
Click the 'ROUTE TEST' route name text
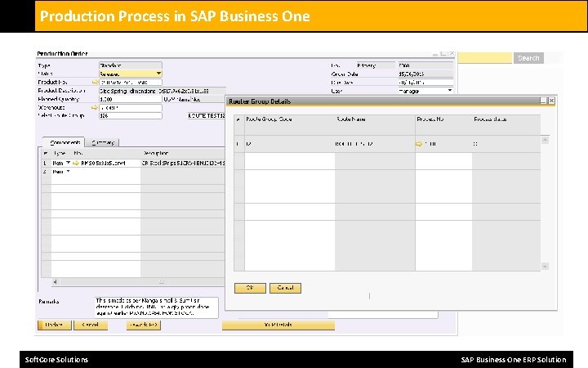coord(207,115)
